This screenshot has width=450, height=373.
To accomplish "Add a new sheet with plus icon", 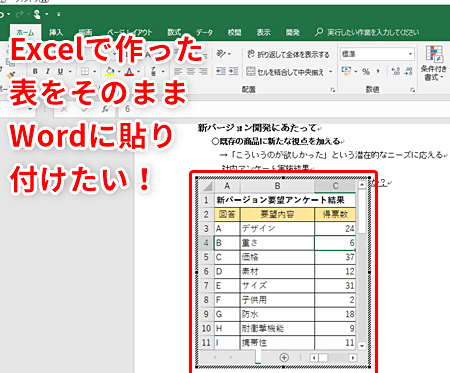I will (x=284, y=358).
